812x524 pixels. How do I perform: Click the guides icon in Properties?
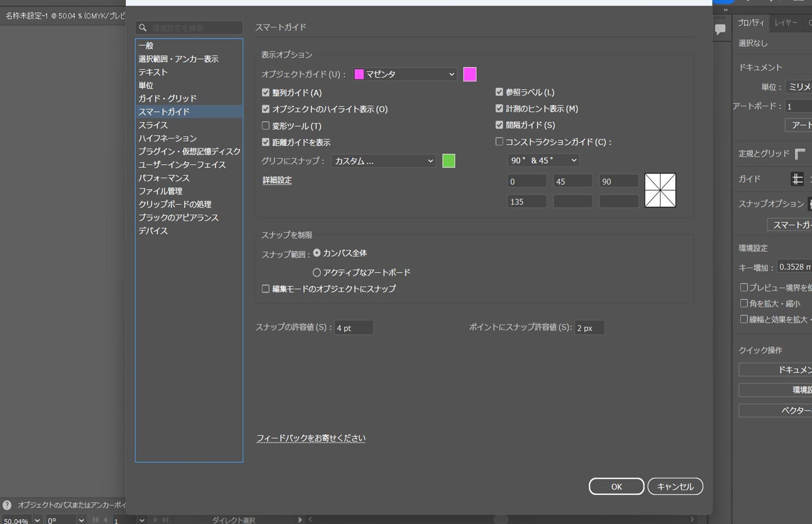tap(797, 179)
